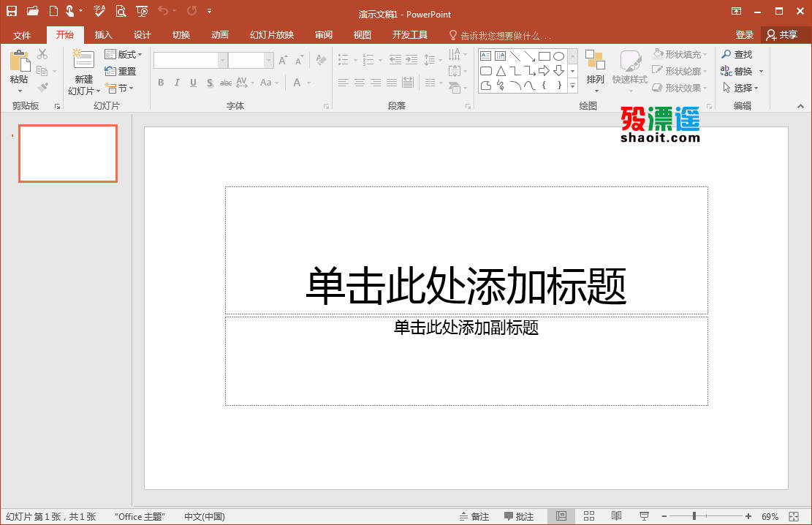
Task: Toggle align text left
Action: tap(343, 83)
